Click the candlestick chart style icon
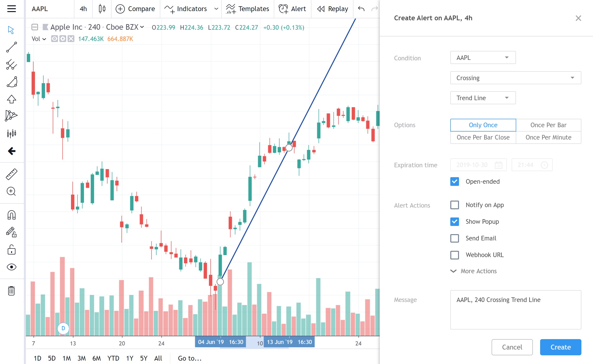 102,9
